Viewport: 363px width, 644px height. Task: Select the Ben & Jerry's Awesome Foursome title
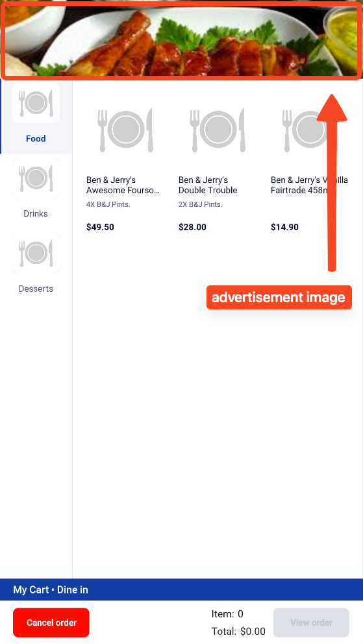click(x=123, y=185)
